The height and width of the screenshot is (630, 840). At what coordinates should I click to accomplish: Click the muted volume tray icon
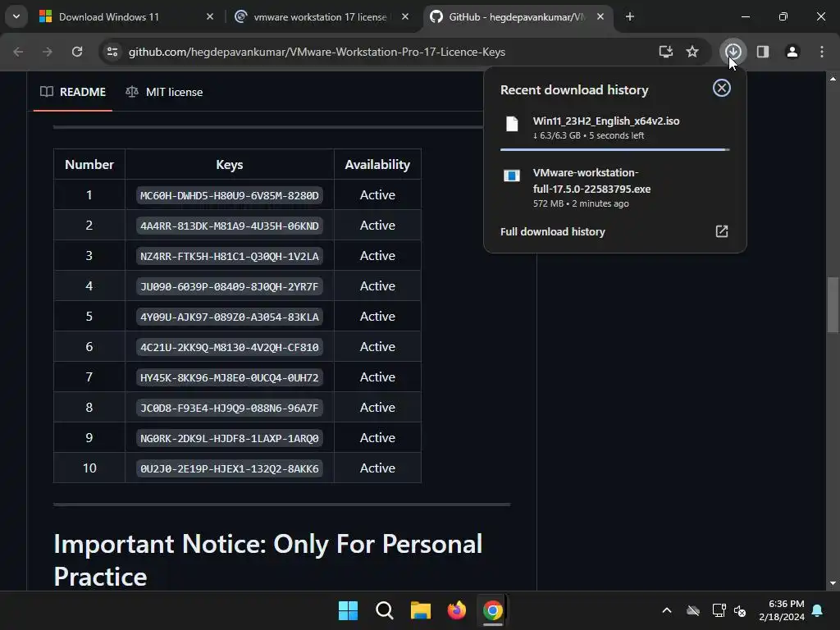pos(740,610)
